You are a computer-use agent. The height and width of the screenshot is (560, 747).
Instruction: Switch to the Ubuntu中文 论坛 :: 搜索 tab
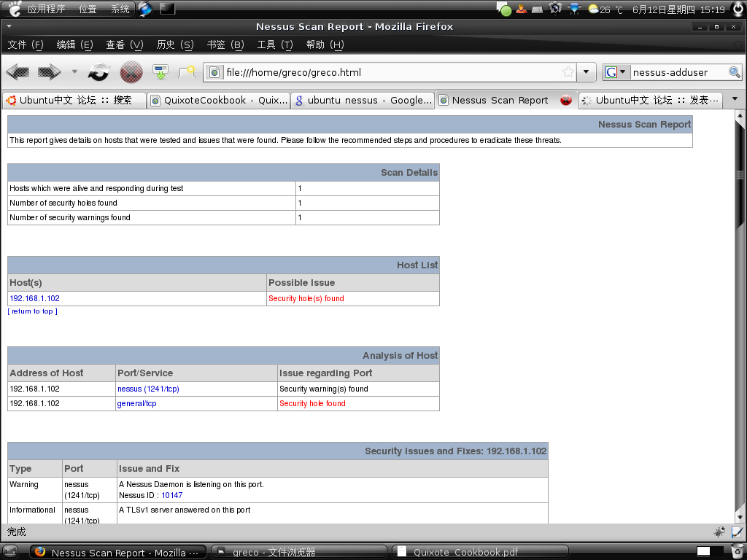pyautogui.click(x=74, y=100)
